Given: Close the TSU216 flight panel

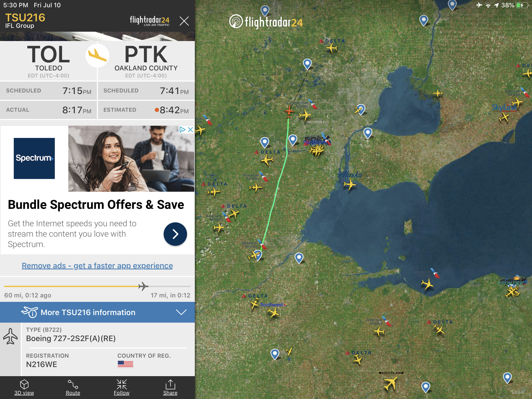Looking at the screenshot, I should (x=184, y=21).
